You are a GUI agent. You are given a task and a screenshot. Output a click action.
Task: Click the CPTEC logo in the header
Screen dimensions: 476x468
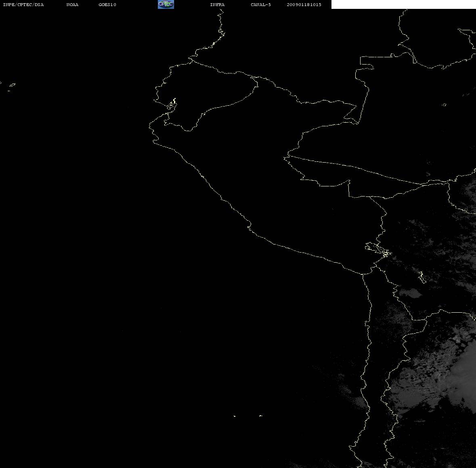coord(166,4)
